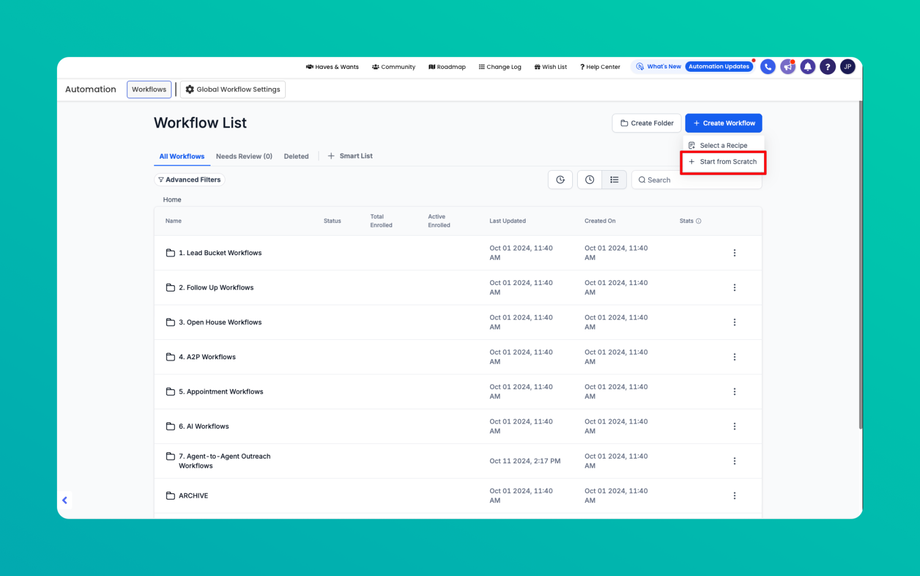The image size is (920, 576).
Task: Open options menu for Lead Bucket Workflows
Action: (734, 253)
